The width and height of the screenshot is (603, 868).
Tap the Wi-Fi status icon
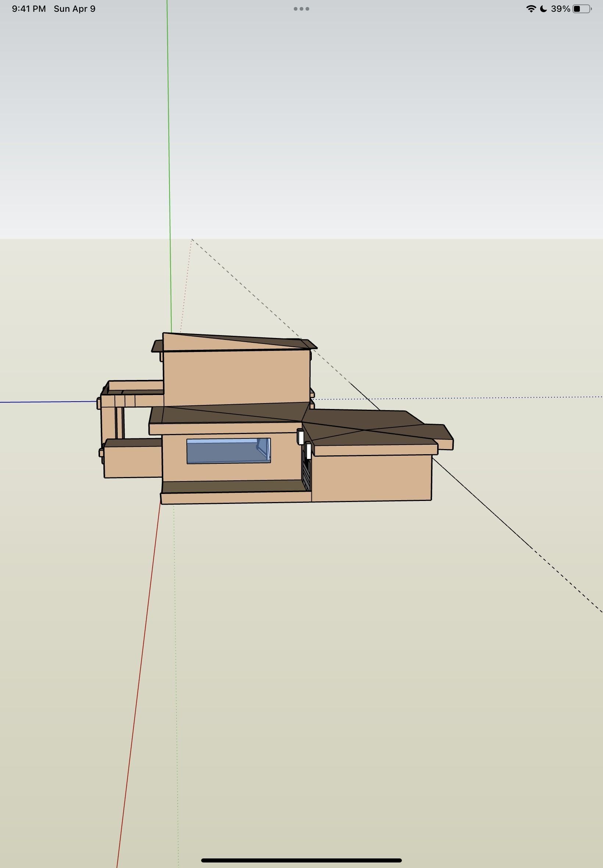tap(531, 9)
